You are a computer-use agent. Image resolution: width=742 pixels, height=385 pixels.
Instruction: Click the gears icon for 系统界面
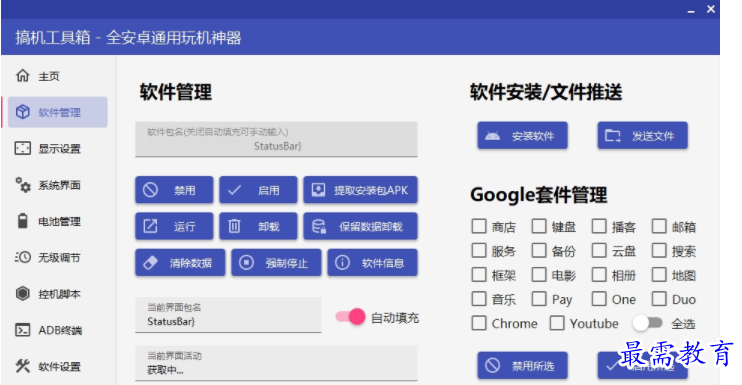pyautogui.click(x=23, y=184)
